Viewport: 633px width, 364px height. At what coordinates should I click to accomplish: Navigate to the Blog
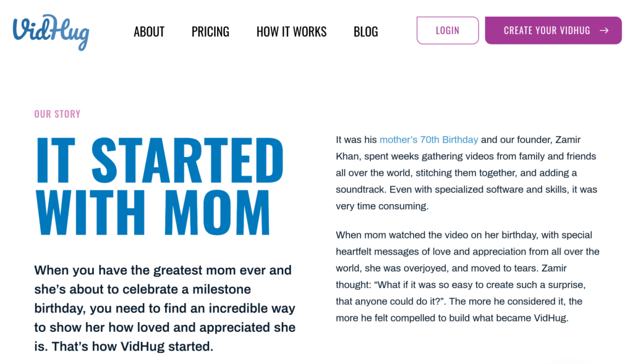click(365, 32)
